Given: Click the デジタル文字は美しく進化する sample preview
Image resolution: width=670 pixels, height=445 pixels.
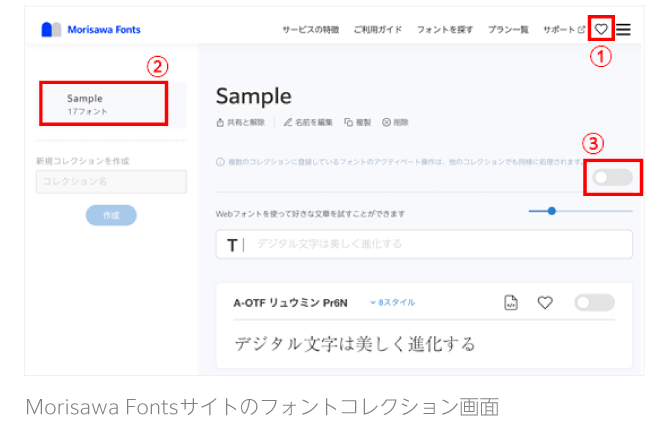Looking at the screenshot, I should click(355, 344).
